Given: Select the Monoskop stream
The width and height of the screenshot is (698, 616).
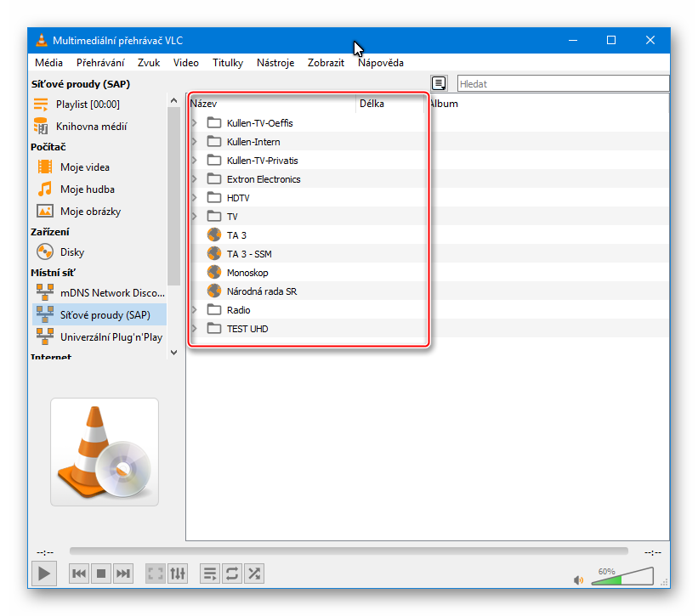Looking at the screenshot, I should (247, 273).
